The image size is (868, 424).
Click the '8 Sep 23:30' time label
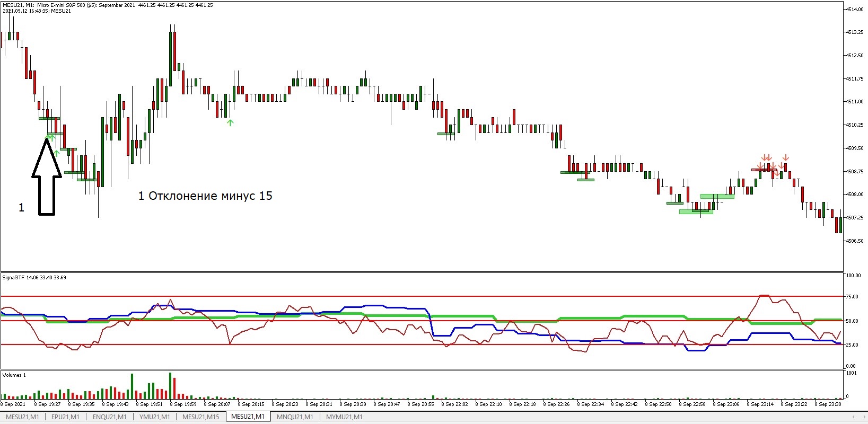click(x=828, y=404)
